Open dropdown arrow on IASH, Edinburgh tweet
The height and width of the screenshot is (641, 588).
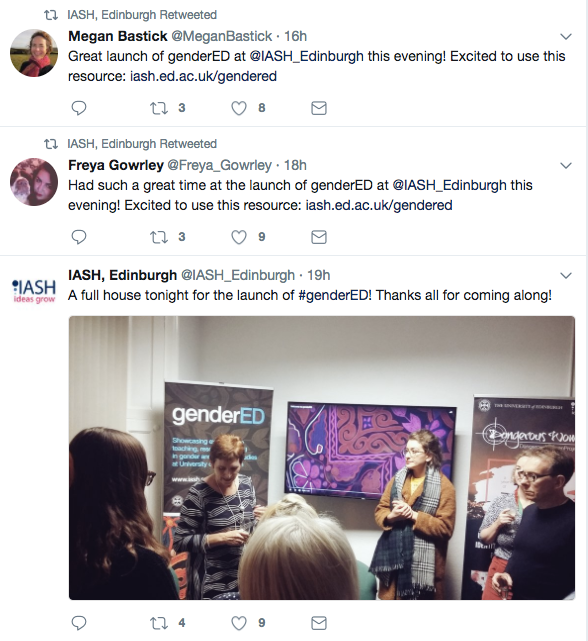[x=566, y=275]
